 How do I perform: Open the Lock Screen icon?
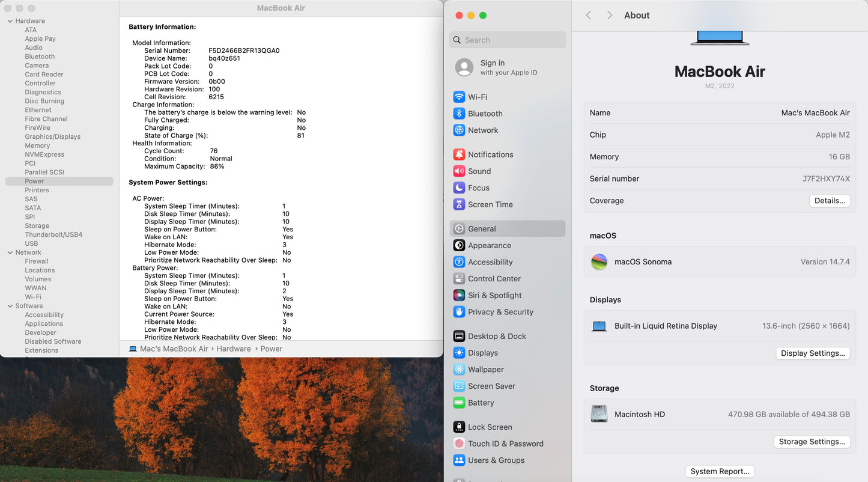(459, 427)
